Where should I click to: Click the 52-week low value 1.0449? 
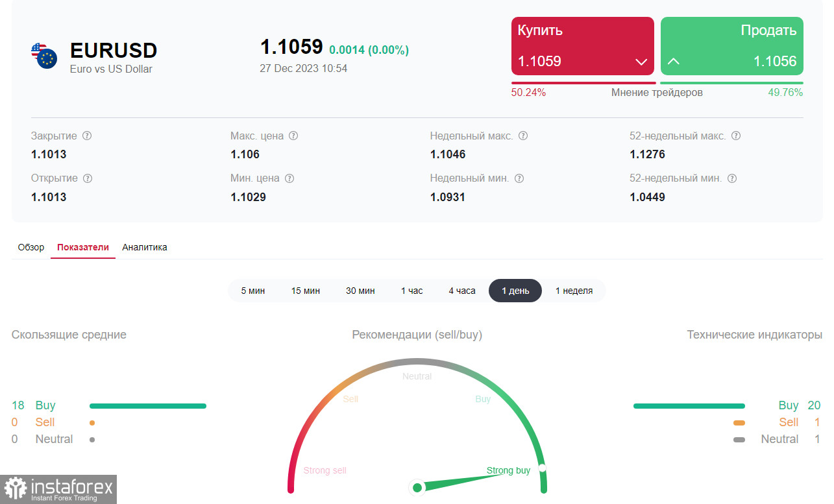coord(647,197)
